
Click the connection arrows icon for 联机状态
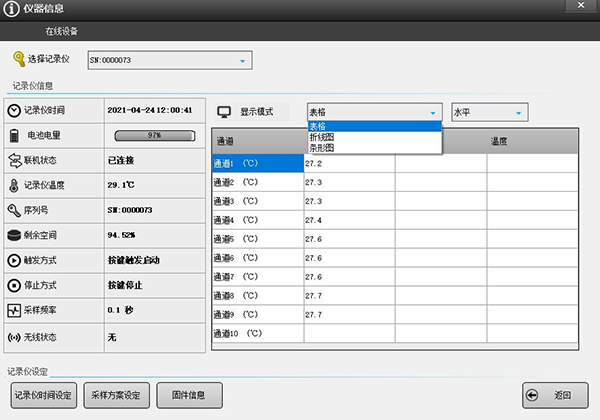[x=15, y=161]
